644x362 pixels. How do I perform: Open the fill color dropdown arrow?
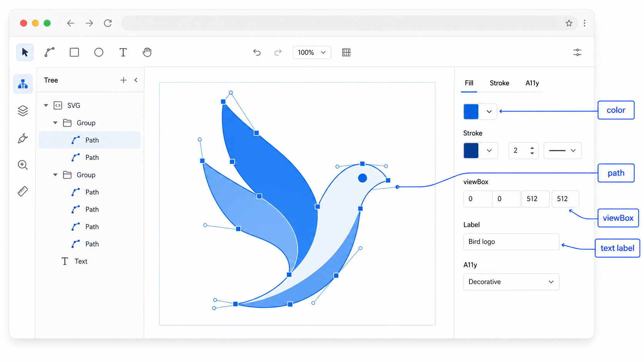click(489, 112)
